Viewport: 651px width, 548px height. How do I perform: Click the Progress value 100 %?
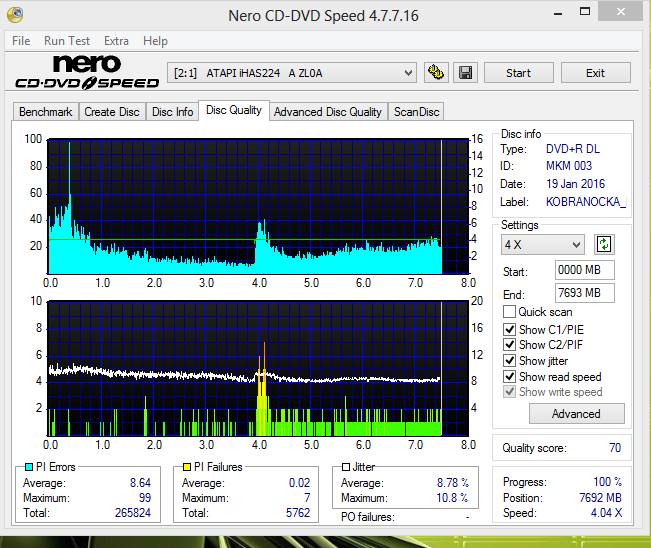pos(607,482)
